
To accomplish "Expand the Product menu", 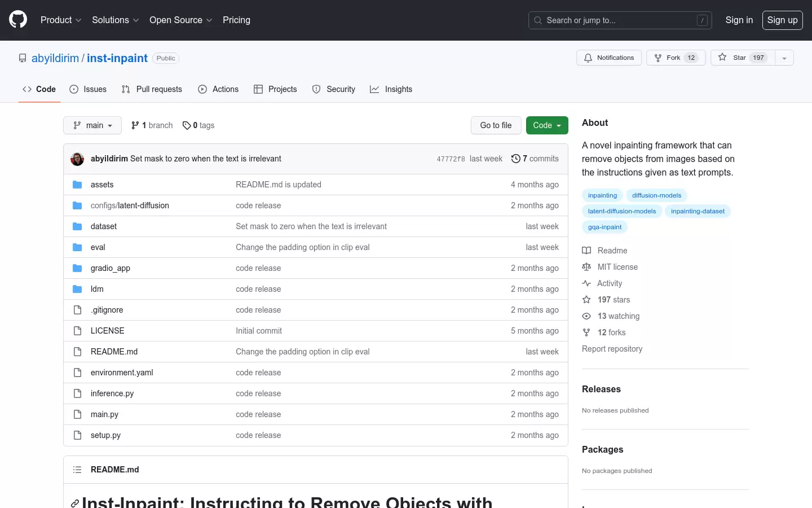I will (61, 20).
